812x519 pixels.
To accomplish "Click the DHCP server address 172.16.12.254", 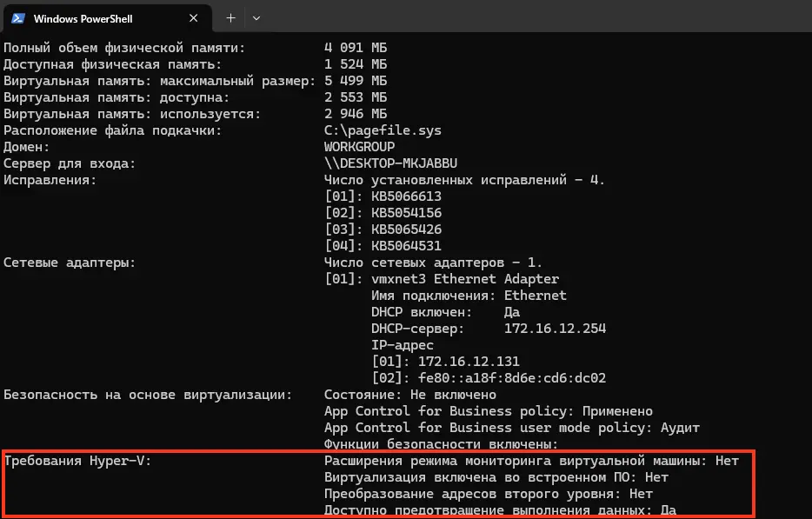I will click(x=555, y=329).
